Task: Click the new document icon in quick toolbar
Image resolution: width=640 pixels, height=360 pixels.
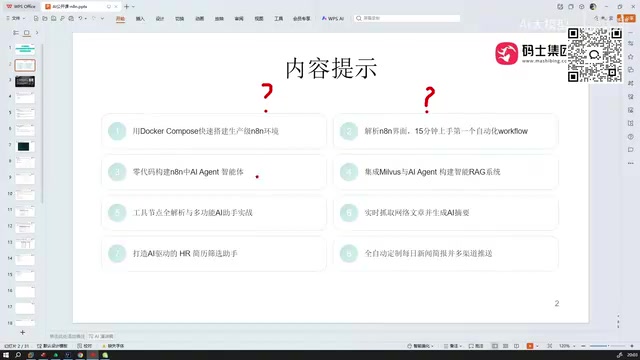Action: [36, 18]
